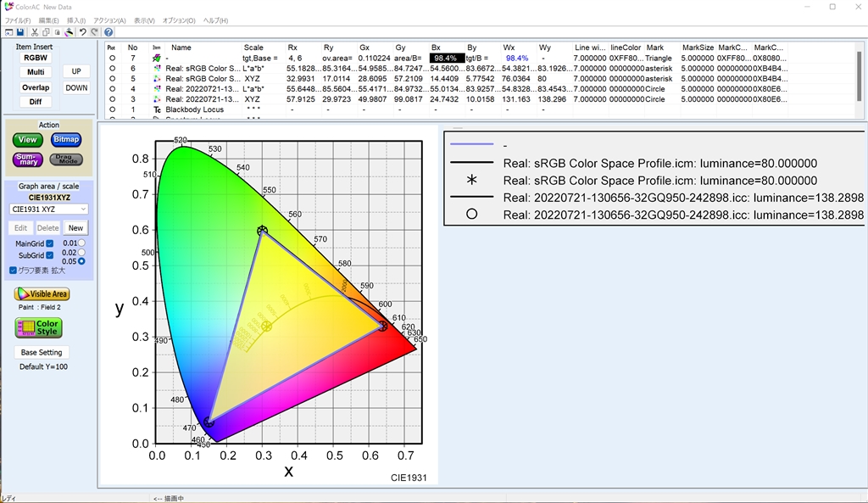Toggle the SubGrid checkbox

point(50,255)
